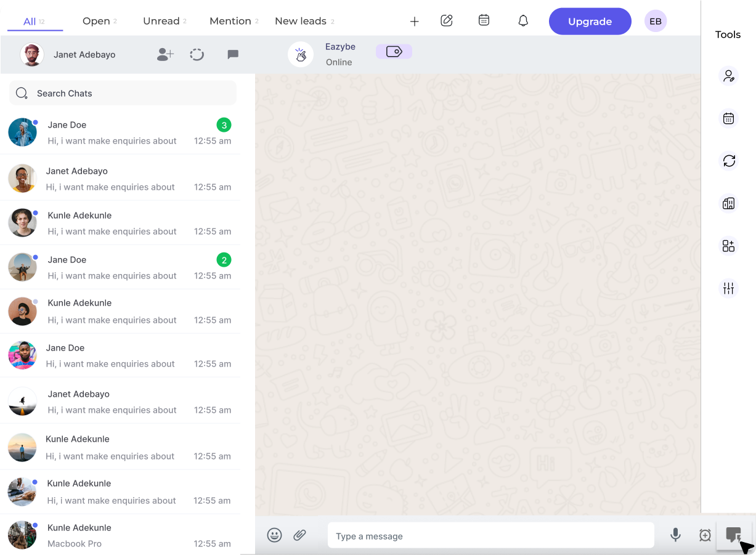Screen dimensions: 756x555
Task: Click the microphone voice message icon
Action: tap(676, 535)
